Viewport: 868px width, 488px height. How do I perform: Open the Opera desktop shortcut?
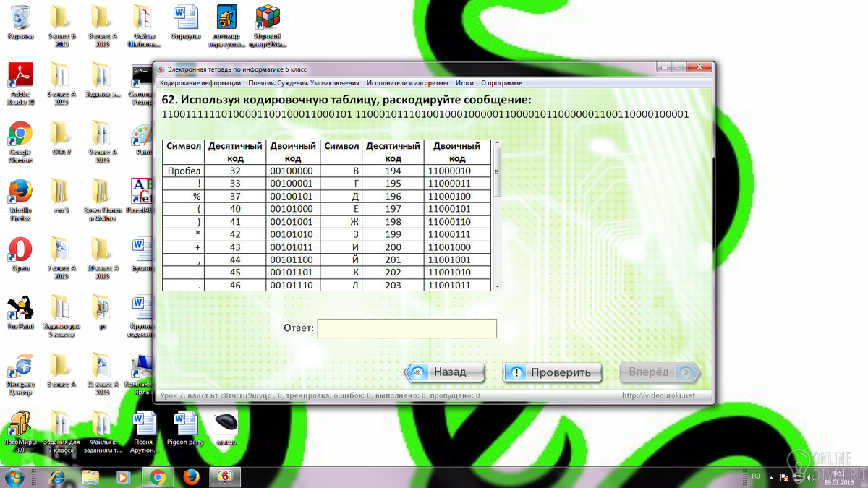tap(20, 254)
